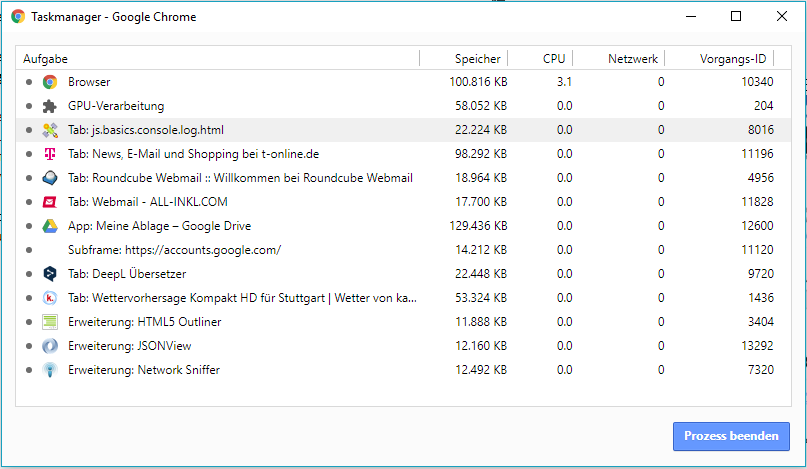Click the Prozess beenden button
Viewport: 807px width, 469px height.
[x=731, y=436]
